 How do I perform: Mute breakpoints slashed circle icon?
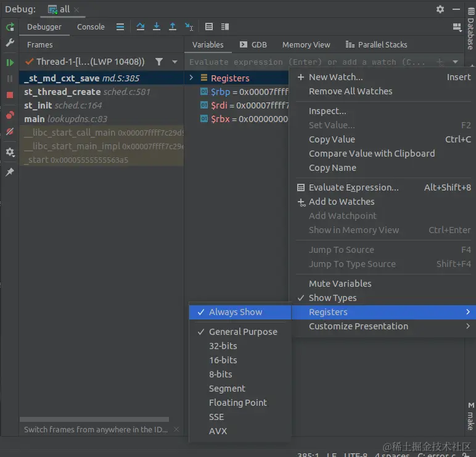coord(10,131)
